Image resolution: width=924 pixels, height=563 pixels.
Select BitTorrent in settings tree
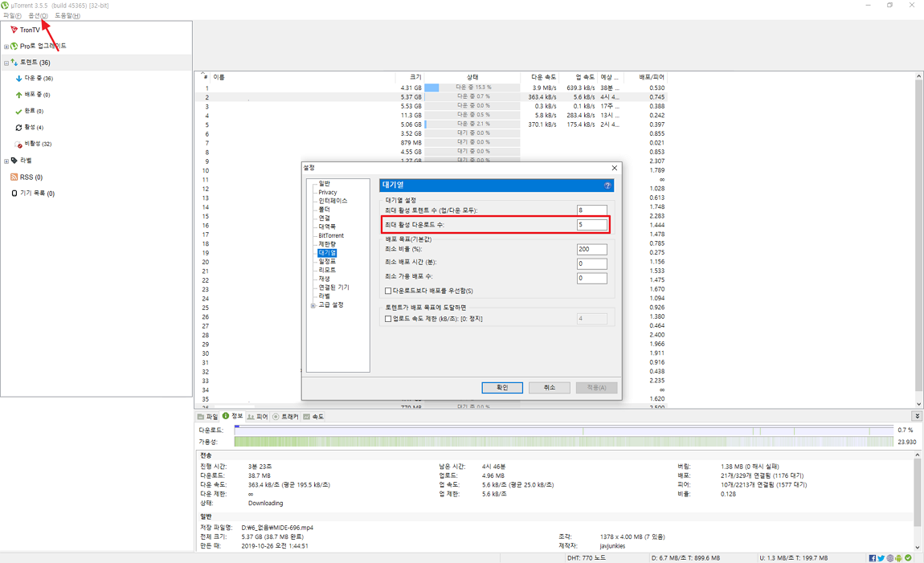point(331,235)
